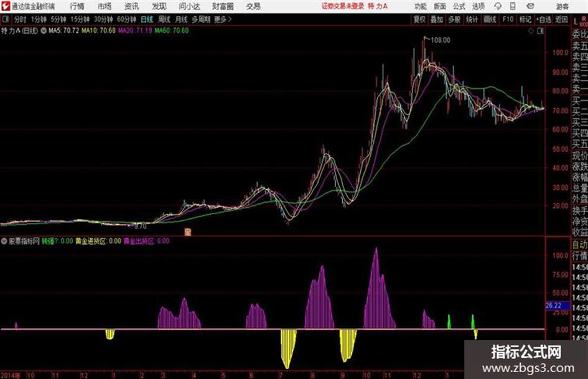Screen dimensions: 588x379
Task: Click the 108.00 high price label
Action: [x=441, y=40]
